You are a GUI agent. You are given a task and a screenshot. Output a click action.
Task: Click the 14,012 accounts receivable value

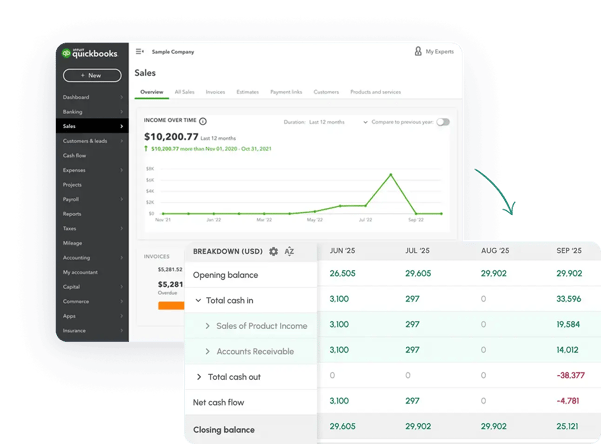coord(567,350)
